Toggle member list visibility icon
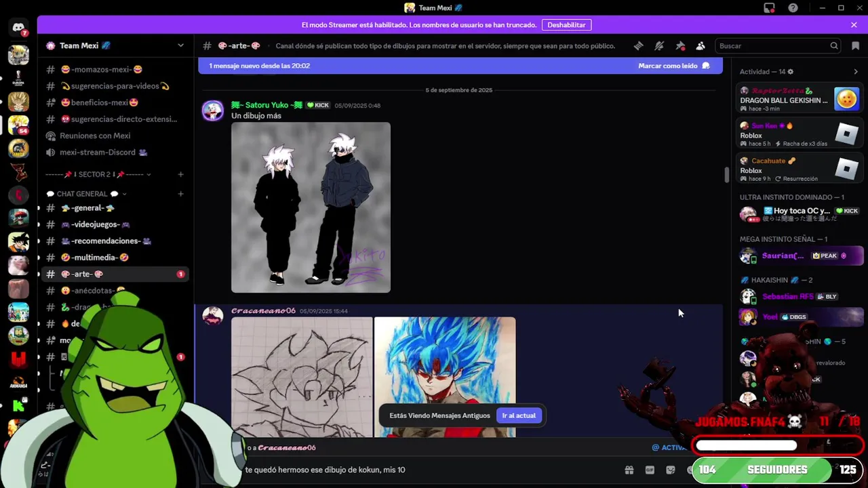This screenshot has width=868, height=488. pyautogui.click(x=701, y=45)
